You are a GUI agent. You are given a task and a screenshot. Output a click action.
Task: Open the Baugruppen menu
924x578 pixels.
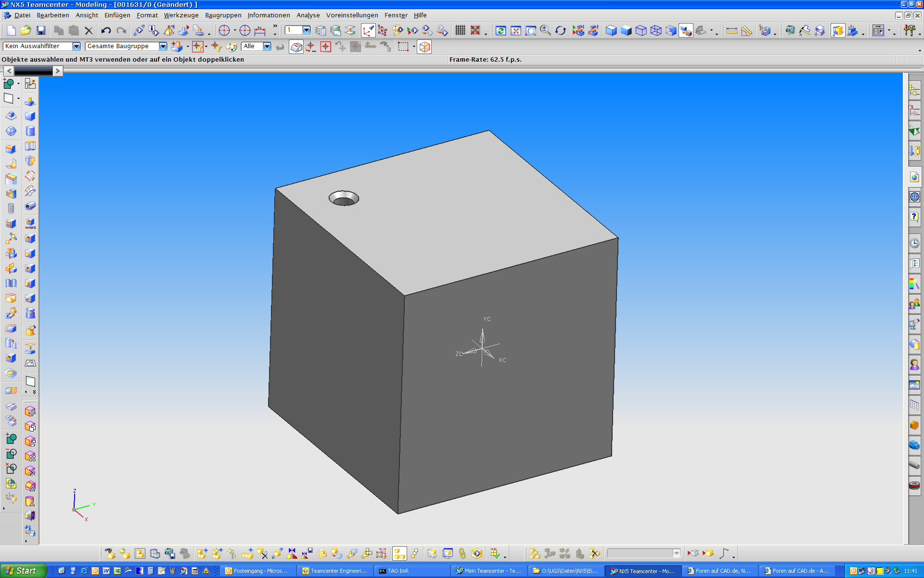(223, 15)
